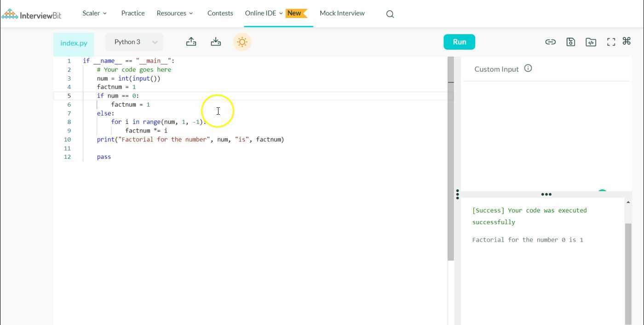644x325 pixels.
Task: Click the 'num = int(input())' code line
Action: [128, 78]
